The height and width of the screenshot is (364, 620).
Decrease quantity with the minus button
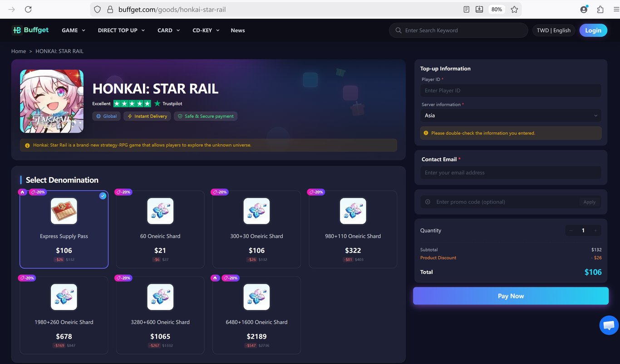click(x=571, y=230)
